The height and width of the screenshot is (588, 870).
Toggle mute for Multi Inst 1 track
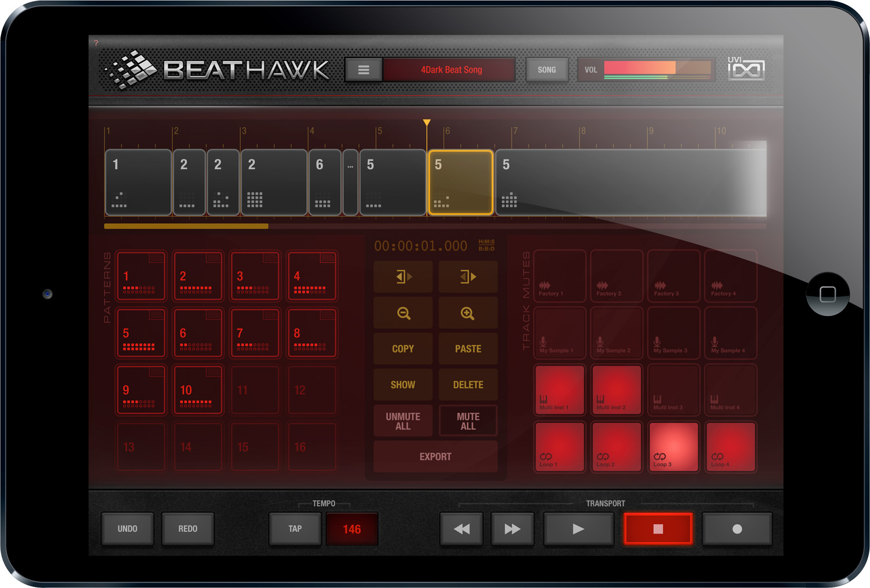560,390
